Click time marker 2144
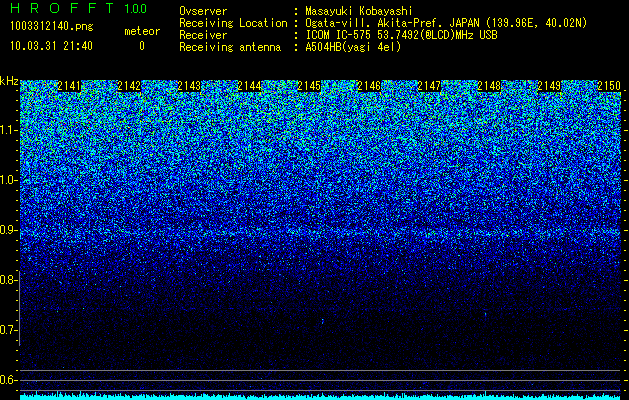The height and width of the screenshot is (400, 629). (249, 86)
